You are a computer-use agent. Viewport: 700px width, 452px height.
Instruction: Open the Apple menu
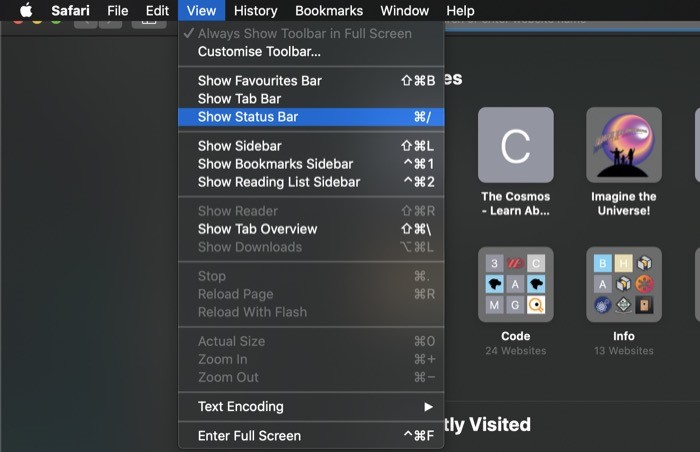click(x=26, y=10)
